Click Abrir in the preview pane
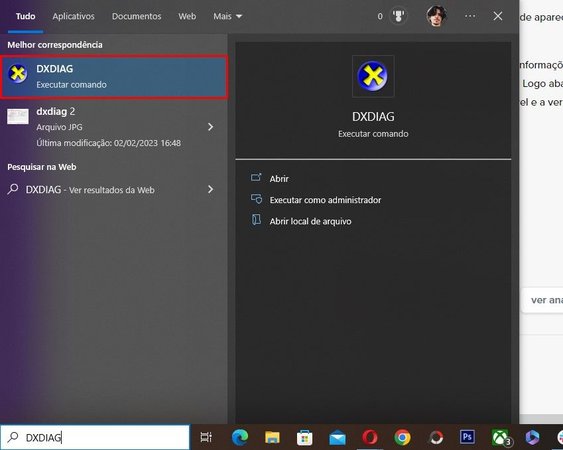563x450 pixels. [279, 178]
